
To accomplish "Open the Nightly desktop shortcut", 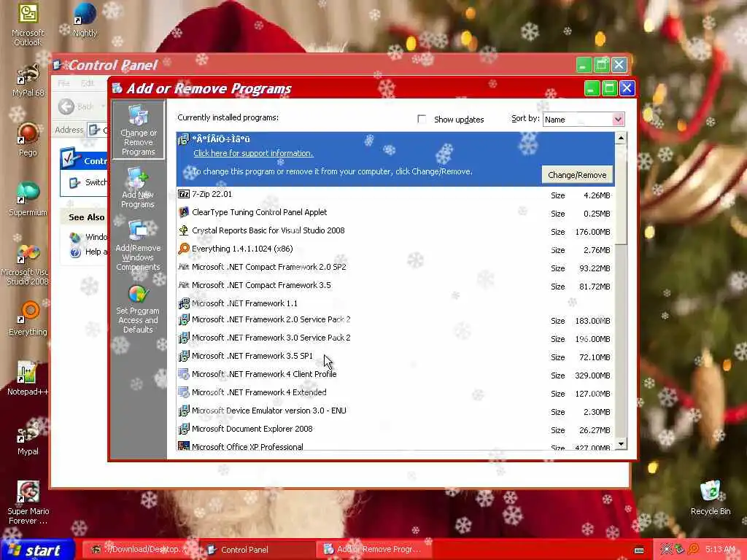I will tap(85, 20).
